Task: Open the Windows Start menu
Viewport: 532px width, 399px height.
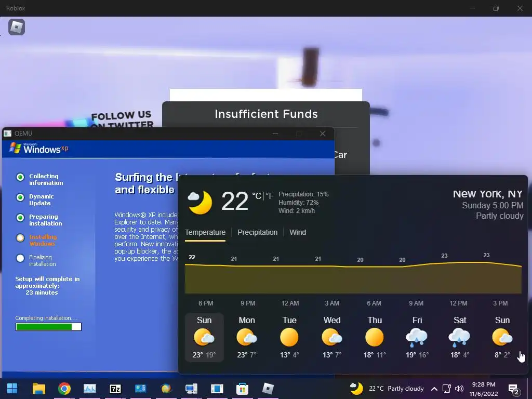Action: tap(12, 389)
